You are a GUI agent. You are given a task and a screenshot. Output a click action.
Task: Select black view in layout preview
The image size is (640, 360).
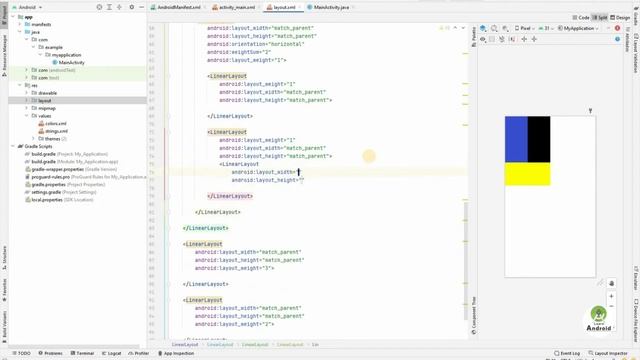point(539,139)
